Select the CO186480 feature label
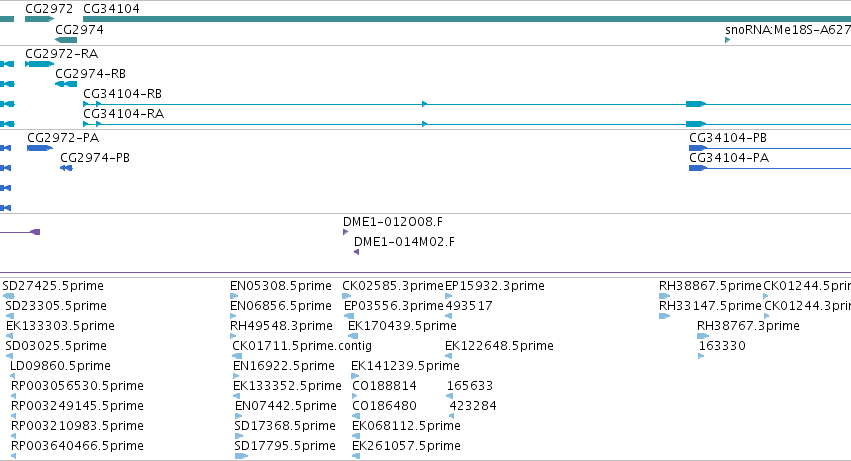 tap(384, 406)
